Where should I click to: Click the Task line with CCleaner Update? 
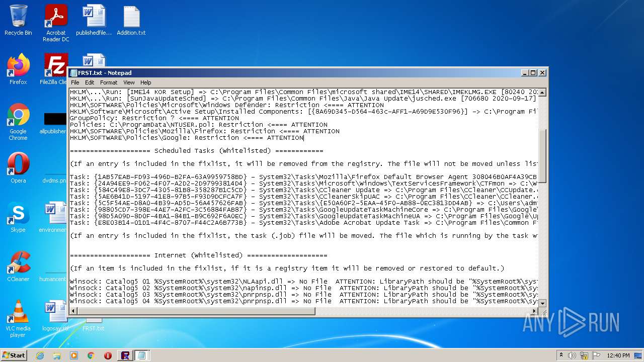click(304, 190)
